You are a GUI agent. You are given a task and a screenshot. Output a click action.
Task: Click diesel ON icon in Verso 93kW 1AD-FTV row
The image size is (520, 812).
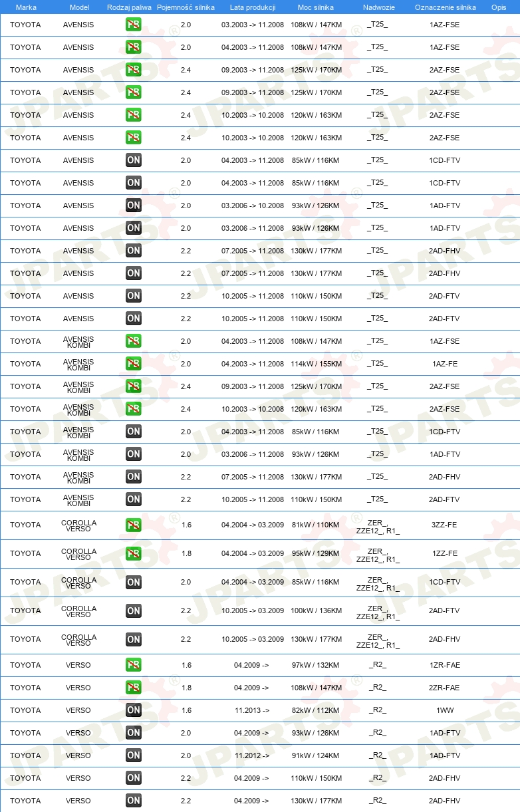(x=134, y=733)
